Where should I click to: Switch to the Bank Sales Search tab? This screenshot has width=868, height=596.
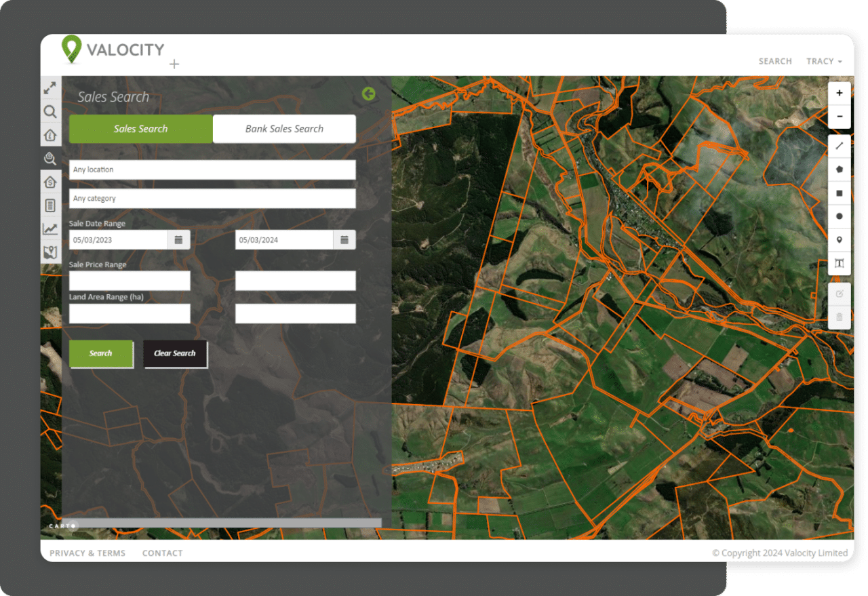click(x=284, y=129)
